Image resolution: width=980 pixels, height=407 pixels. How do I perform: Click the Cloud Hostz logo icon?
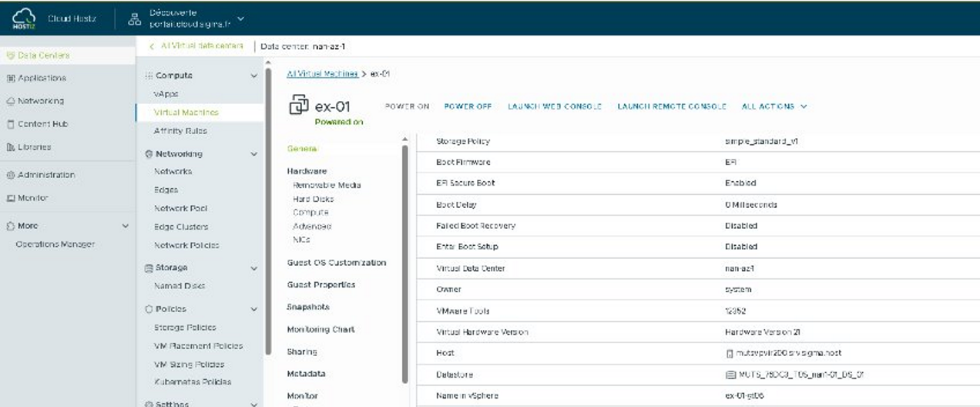(25, 18)
